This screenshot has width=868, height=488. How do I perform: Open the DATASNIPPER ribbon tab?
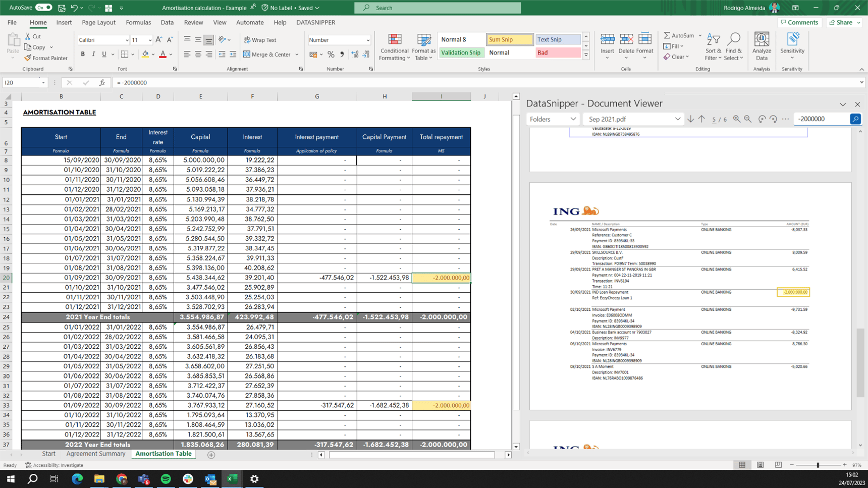pyautogui.click(x=315, y=23)
